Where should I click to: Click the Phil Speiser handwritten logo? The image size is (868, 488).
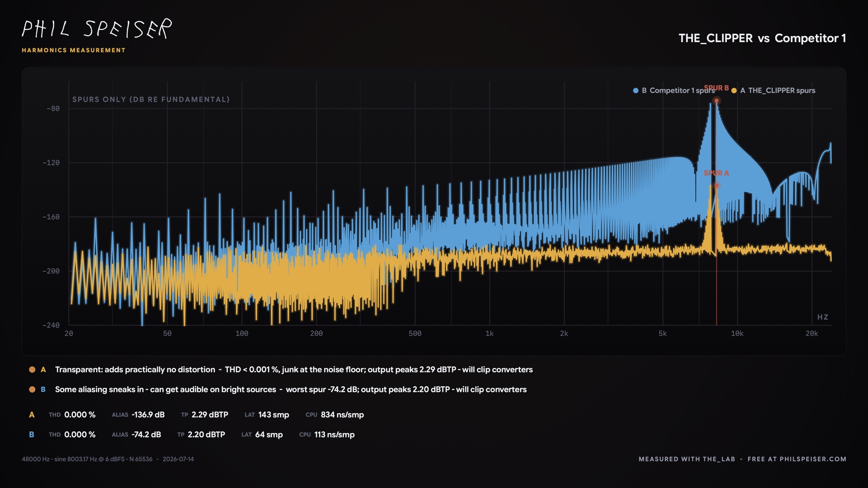[x=97, y=29]
